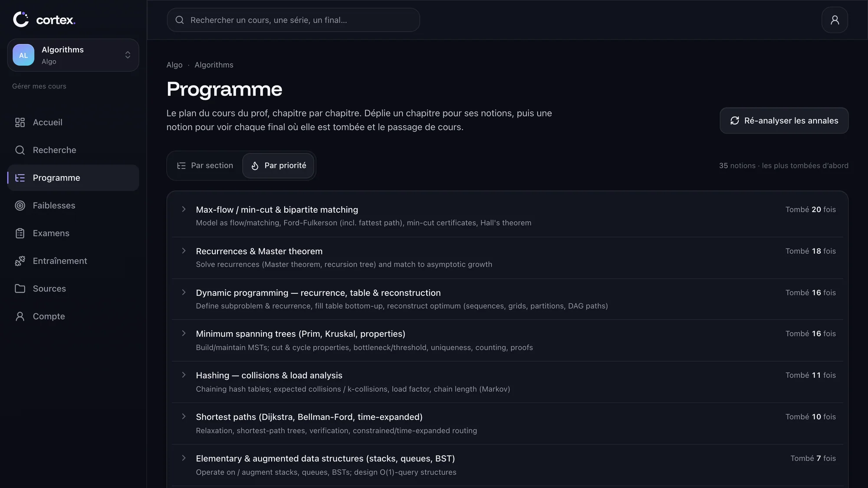Click the Examens clipboard icon
The image size is (868, 488).
click(x=20, y=233)
